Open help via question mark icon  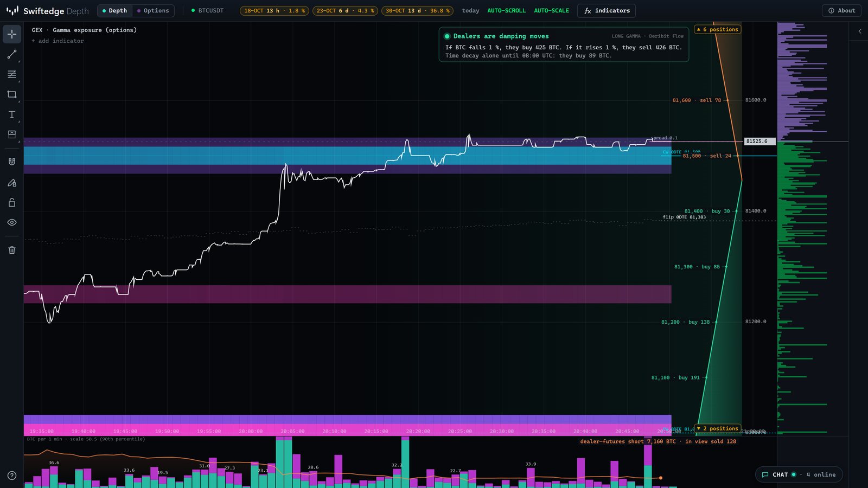tap(12, 476)
